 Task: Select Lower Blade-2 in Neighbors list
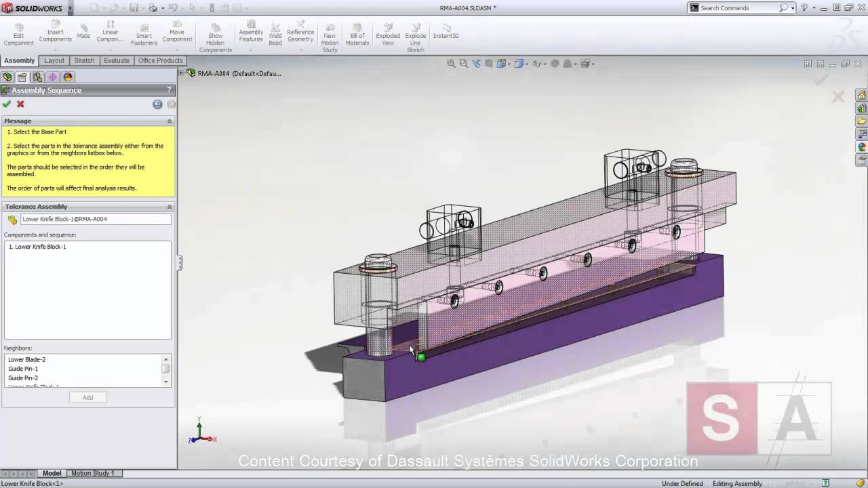click(x=27, y=360)
